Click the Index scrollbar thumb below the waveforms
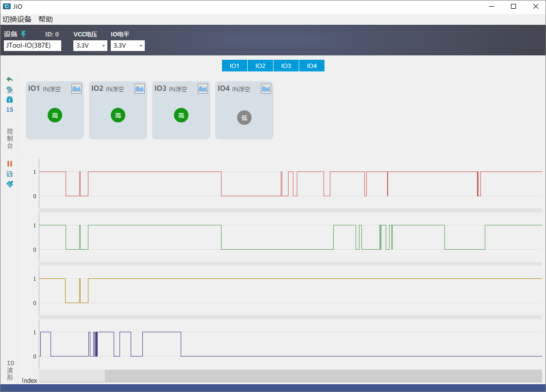The width and height of the screenshot is (546, 392). tap(323, 375)
